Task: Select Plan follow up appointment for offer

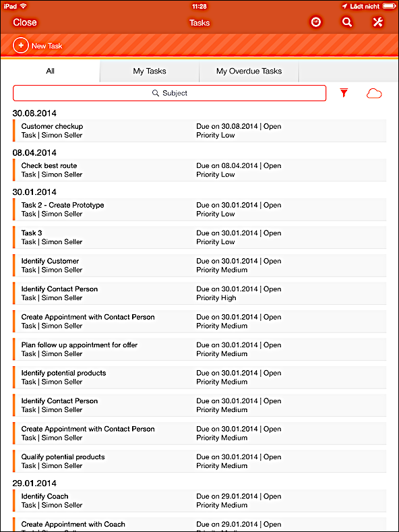Action: [x=199, y=349]
